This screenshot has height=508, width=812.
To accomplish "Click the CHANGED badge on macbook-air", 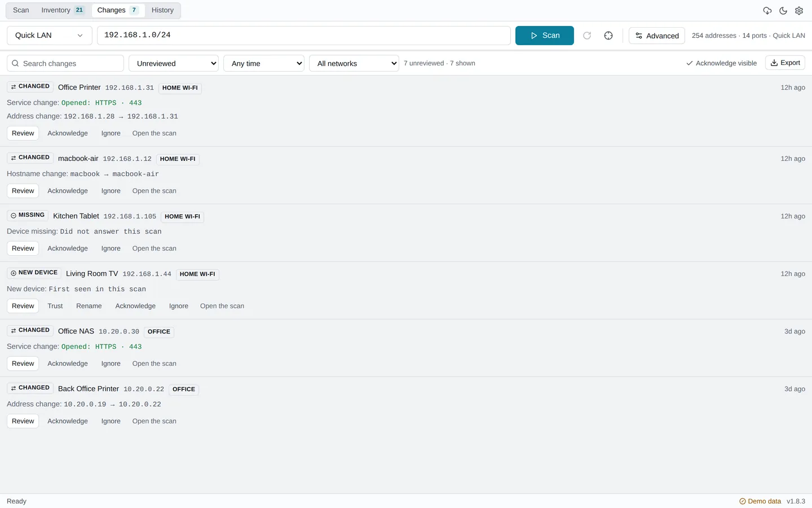I will [30, 158].
